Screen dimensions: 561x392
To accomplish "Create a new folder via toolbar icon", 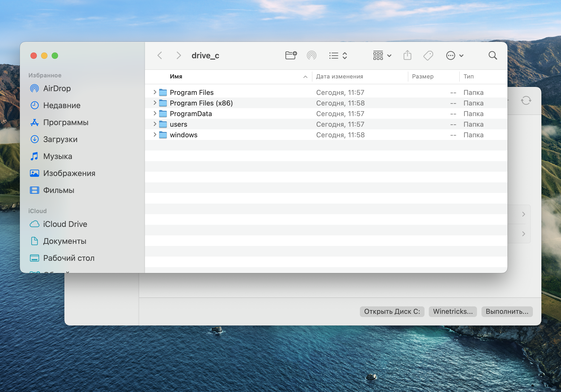I will (x=291, y=56).
